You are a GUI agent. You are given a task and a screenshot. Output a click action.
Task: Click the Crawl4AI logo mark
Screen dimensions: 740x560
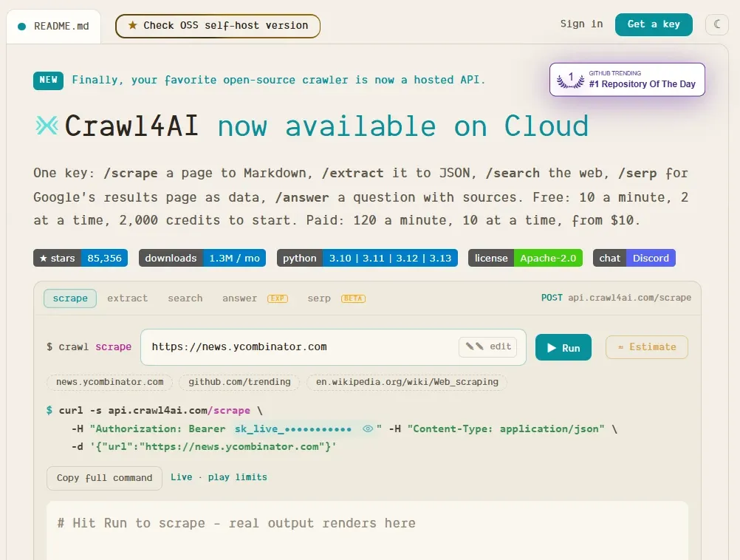pos(47,126)
